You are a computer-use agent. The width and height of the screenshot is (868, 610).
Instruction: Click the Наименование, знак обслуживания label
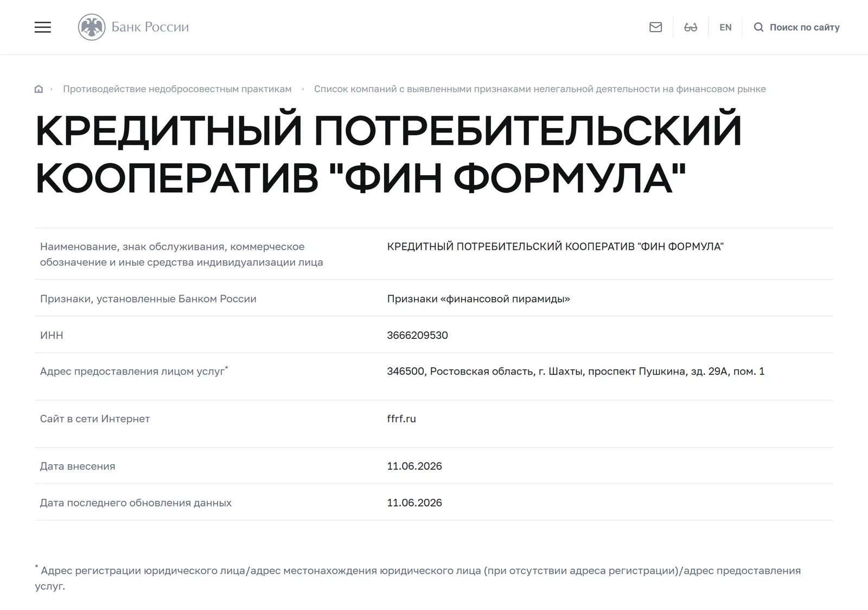pos(181,254)
